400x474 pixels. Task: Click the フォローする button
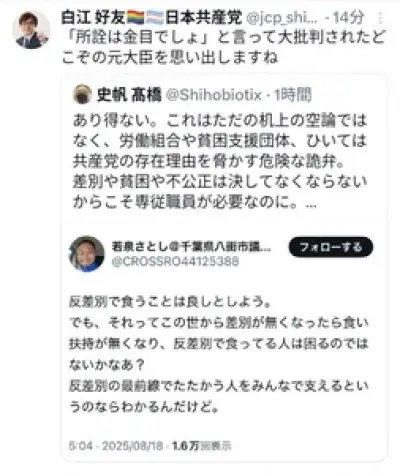[x=331, y=247]
